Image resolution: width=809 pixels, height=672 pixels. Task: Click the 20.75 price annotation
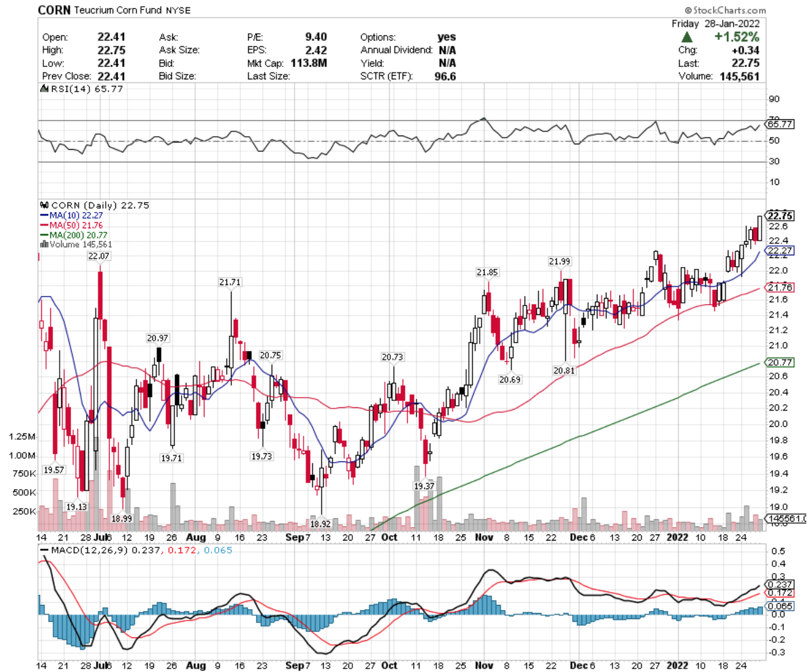270,356
